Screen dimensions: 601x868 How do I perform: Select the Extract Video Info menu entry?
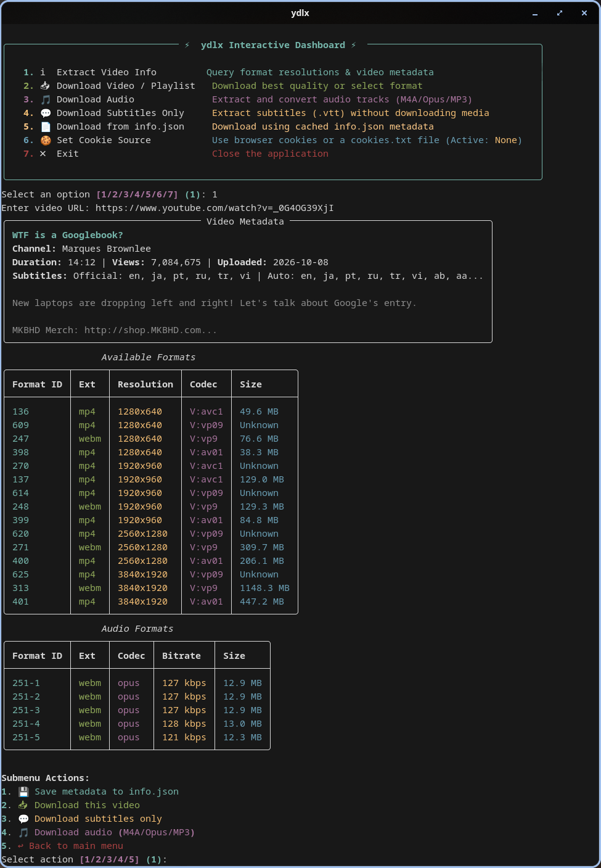(x=107, y=72)
